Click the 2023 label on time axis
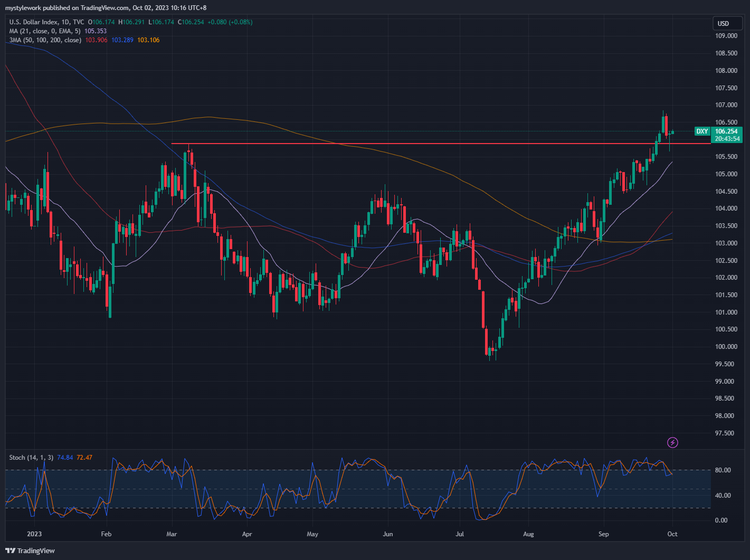The width and height of the screenshot is (750, 560). (x=34, y=534)
